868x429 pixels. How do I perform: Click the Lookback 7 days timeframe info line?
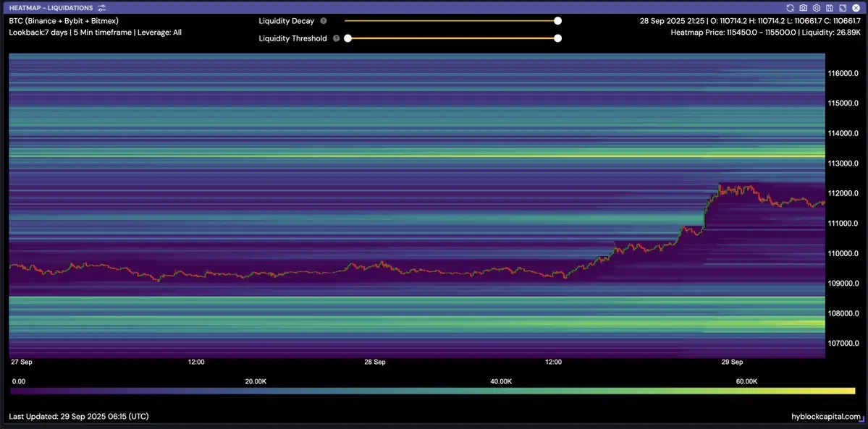(96, 33)
